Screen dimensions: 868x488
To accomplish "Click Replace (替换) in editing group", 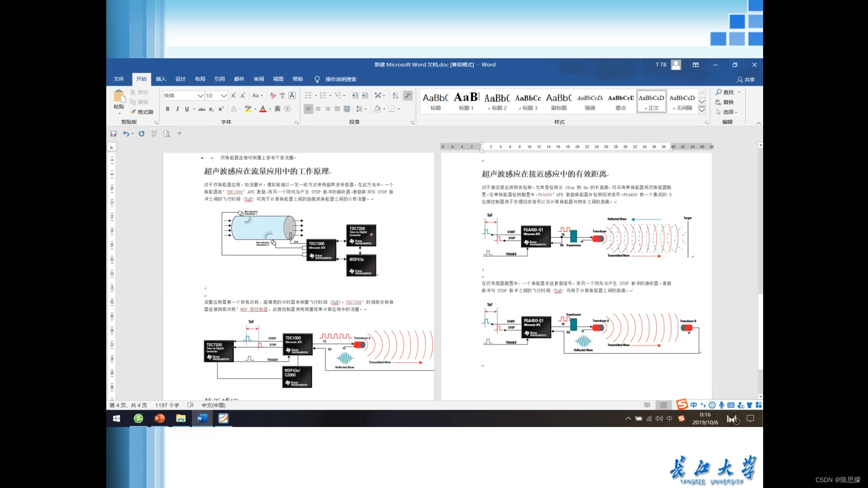I will pos(725,102).
